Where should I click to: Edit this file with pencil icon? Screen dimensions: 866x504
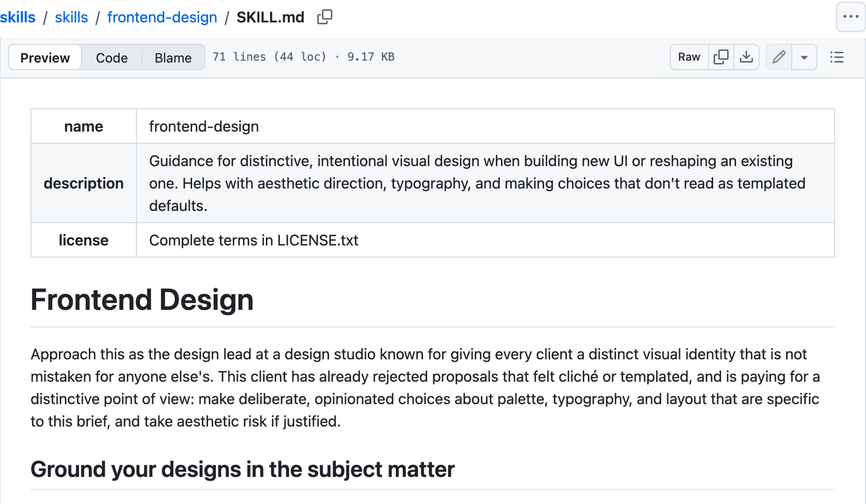779,57
